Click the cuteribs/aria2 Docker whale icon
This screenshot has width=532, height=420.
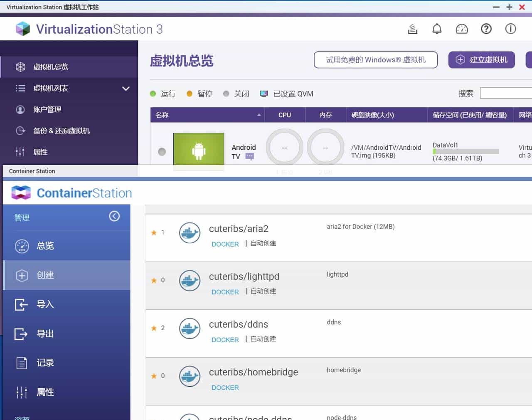190,233
